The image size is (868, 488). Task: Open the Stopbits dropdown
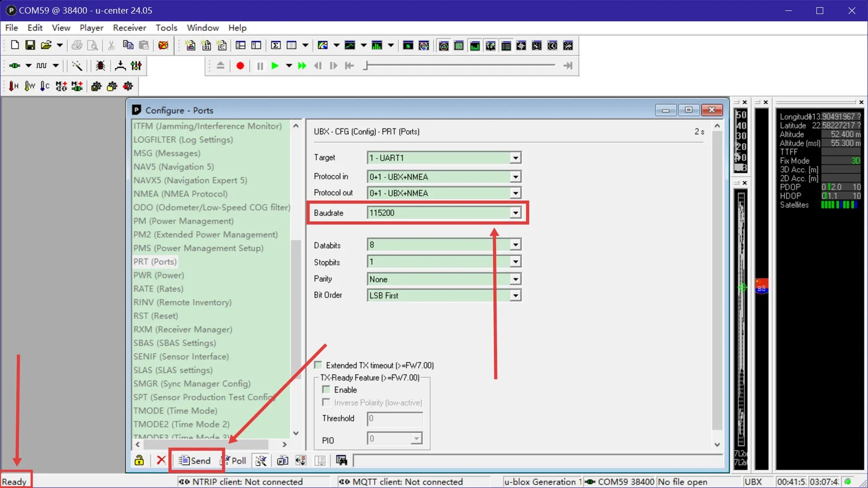(x=515, y=262)
